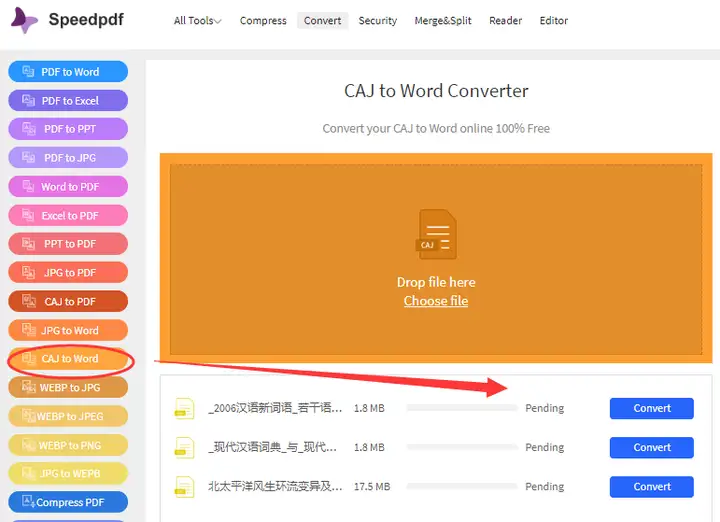The image size is (720, 522).
Task: Select the Convert menu item
Action: 322,21
